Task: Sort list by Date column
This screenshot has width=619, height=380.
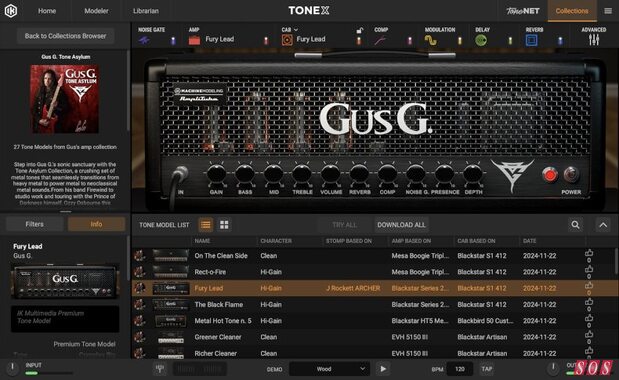Action: click(529, 241)
